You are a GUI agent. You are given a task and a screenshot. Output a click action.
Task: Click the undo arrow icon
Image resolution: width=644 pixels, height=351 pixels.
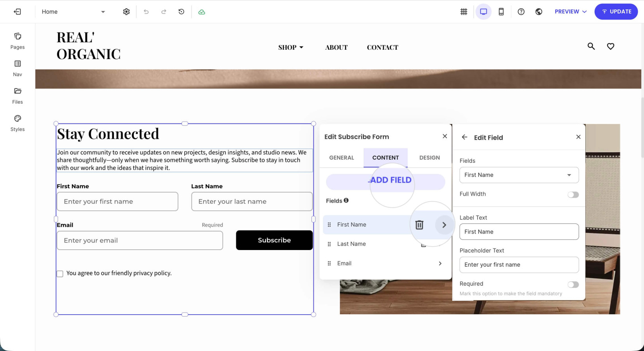pyautogui.click(x=146, y=12)
